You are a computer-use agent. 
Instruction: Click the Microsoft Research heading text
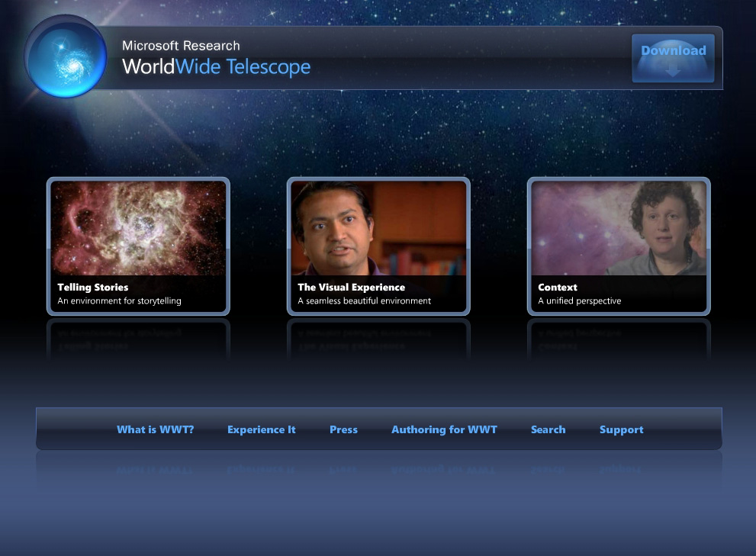click(181, 46)
